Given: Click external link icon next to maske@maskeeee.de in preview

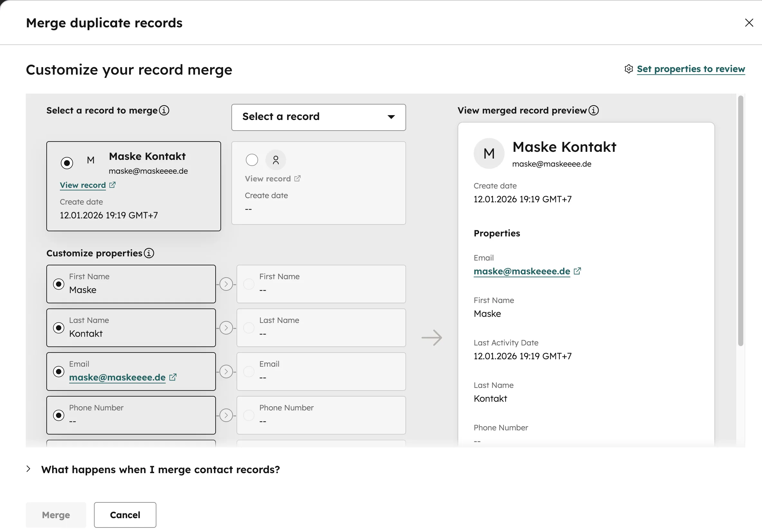Looking at the screenshot, I should [x=578, y=271].
